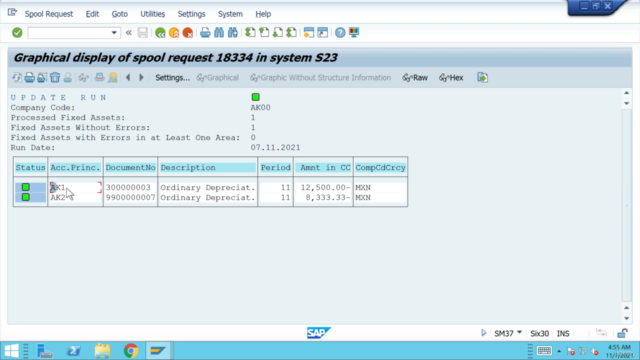This screenshot has height=360, width=640.
Task: Click the Save diskette icon
Action: pyautogui.click(x=142, y=33)
